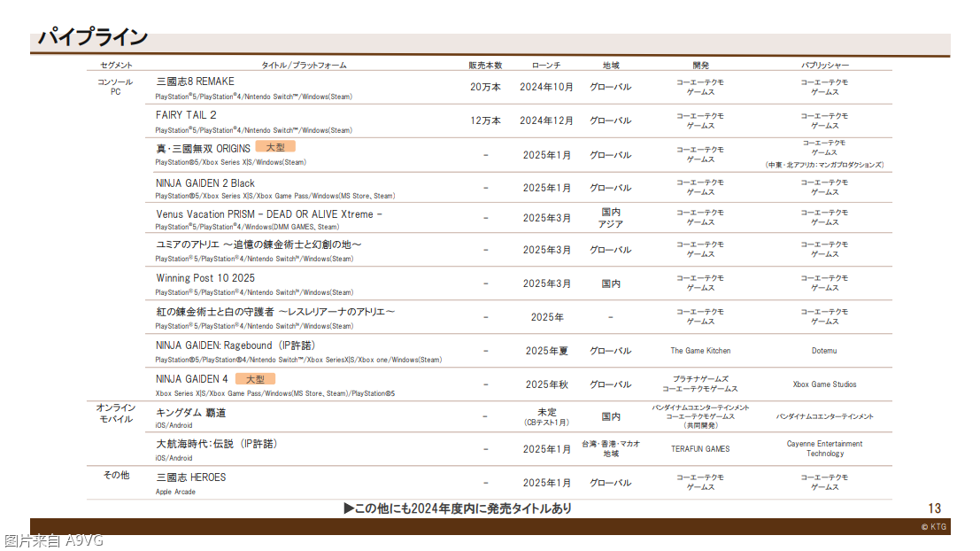This screenshot has width=980, height=551.
Task: Click the NINJA GAIDEN 2 Black title
Action: tap(205, 183)
